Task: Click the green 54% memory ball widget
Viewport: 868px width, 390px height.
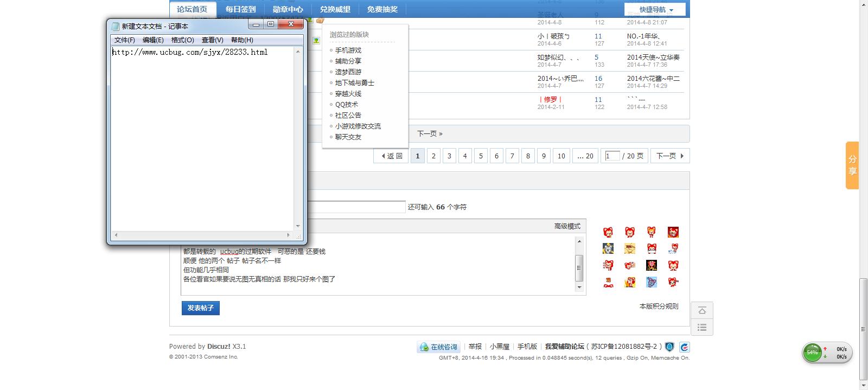Action: click(x=812, y=353)
